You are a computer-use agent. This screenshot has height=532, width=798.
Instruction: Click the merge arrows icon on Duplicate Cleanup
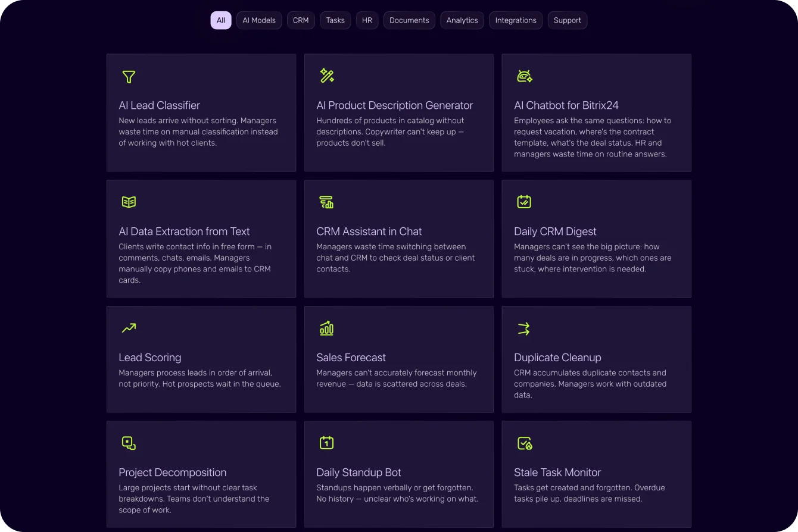tap(524, 328)
